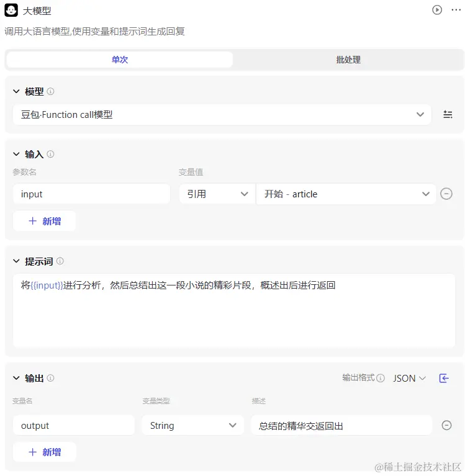
Task: Open the 开始 - article reference dropdown
Action: (x=346, y=194)
